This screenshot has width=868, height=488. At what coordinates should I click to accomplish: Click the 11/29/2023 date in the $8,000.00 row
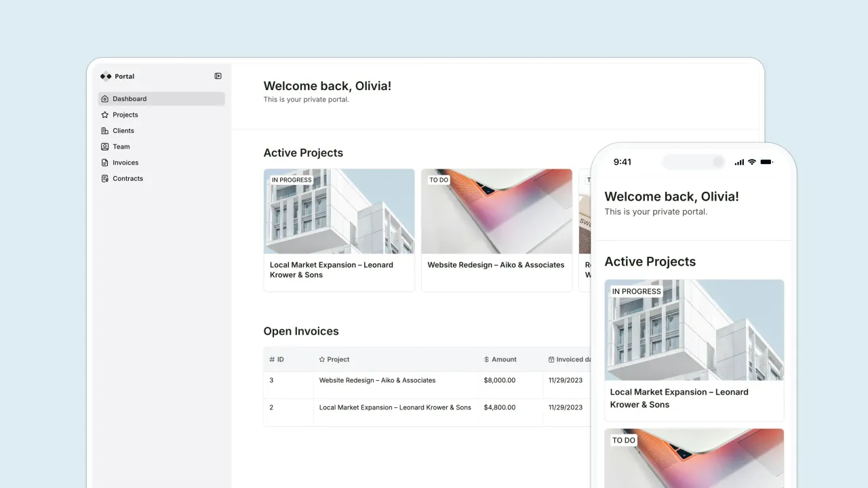tap(566, 381)
